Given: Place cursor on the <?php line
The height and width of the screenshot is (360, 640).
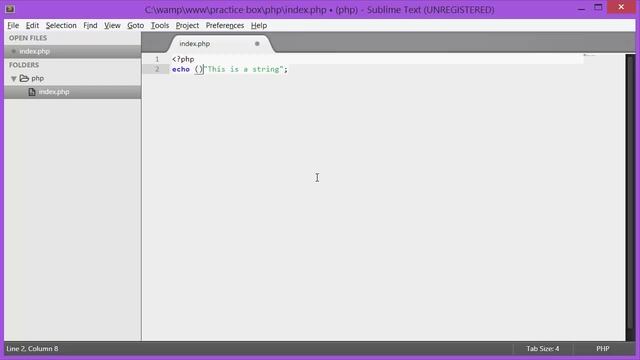Looking at the screenshot, I should (183, 59).
